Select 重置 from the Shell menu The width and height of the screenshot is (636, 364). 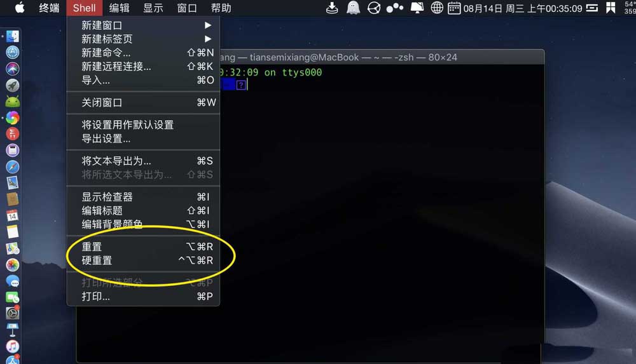(143, 246)
